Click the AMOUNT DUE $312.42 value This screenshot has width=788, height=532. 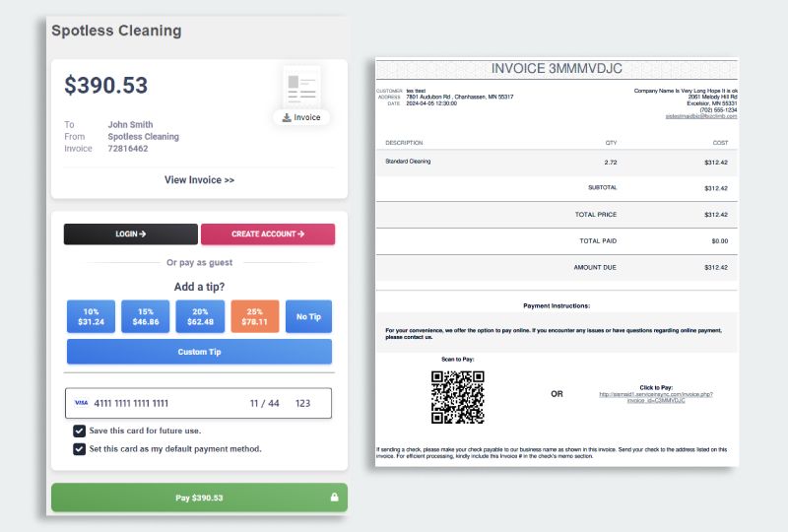coord(716,268)
